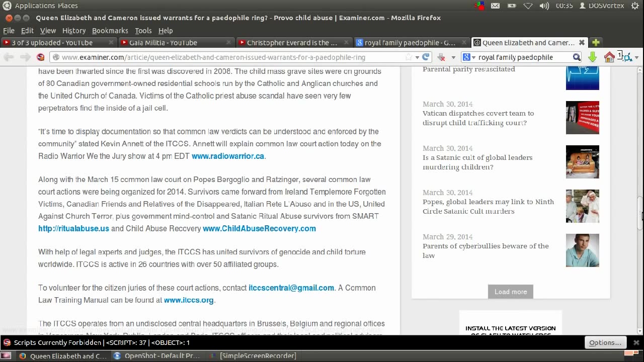The image size is (644, 362).
Task: Open the show desktop icon in the bottom panel
Action: tap(6, 356)
